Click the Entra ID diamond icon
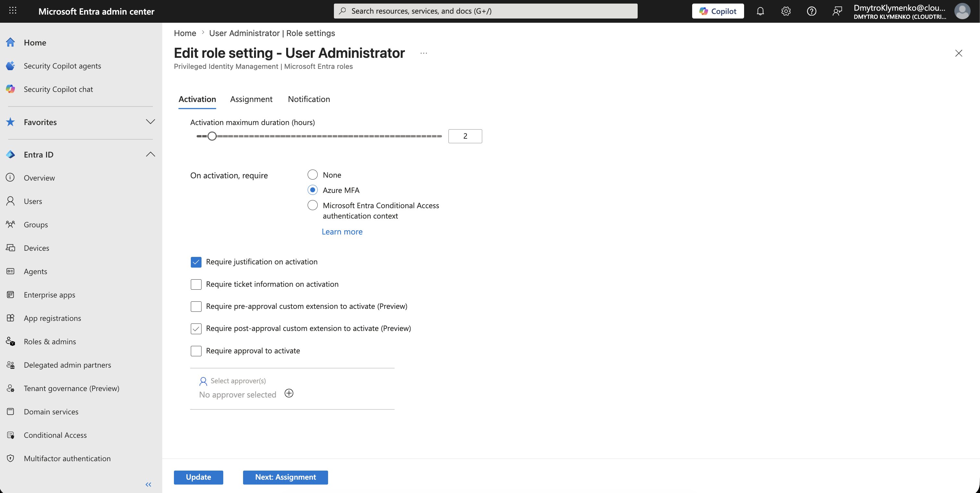Image resolution: width=980 pixels, height=493 pixels. (10, 154)
